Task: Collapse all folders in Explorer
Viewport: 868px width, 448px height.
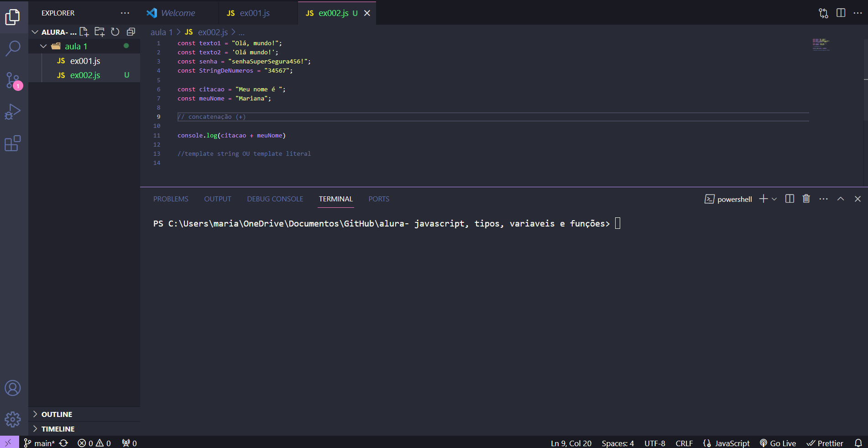Action: 131,32
